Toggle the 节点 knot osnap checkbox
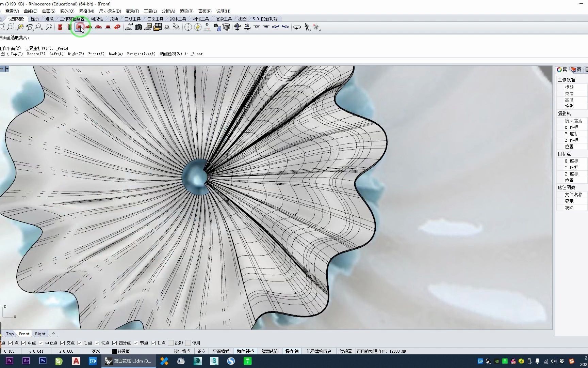Image resolution: width=588 pixels, height=368 pixels. (x=136, y=343)
